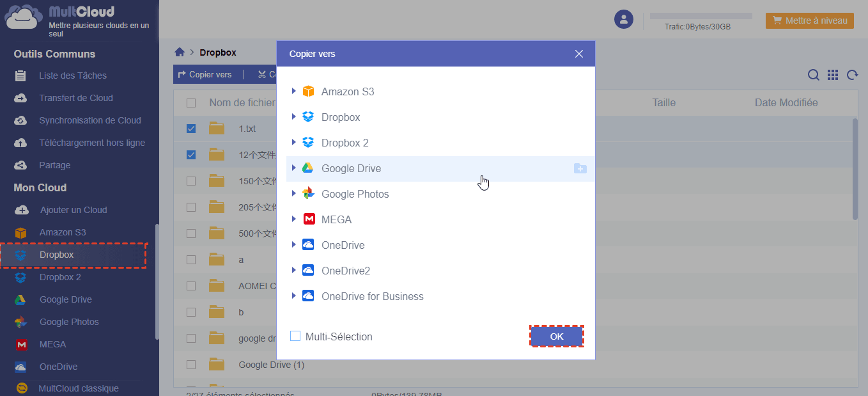This screenshot has width=868, height=396.
Task: Switch to MultCloud classique
Action: click(79, 388)
